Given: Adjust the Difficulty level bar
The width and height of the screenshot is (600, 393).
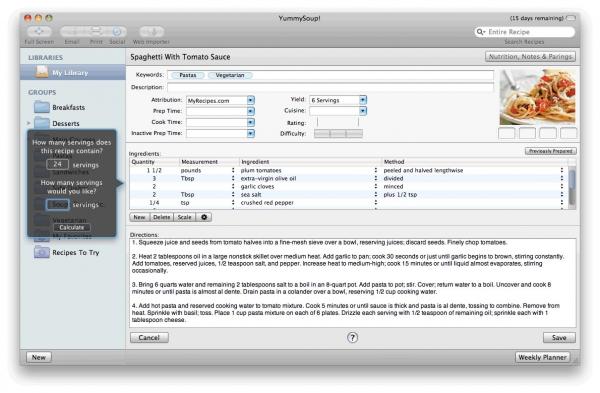Looking at the screenshot, I should click(338, 134).
